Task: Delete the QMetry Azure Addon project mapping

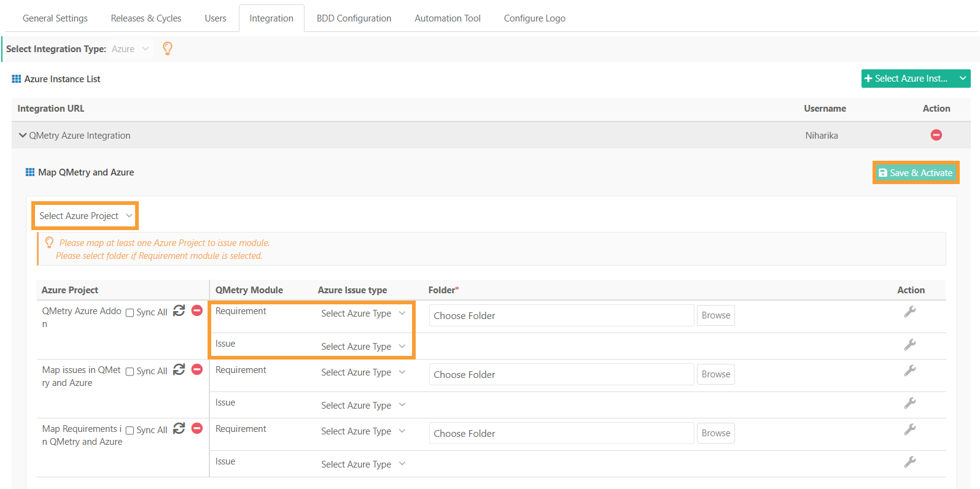Action: (197, 310)
